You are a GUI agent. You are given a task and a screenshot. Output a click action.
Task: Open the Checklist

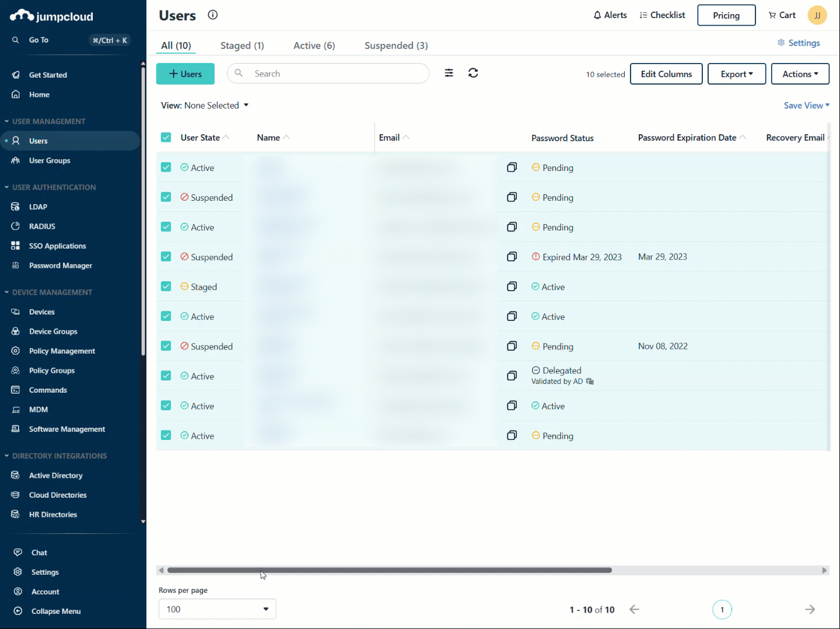tap(662, 15)
